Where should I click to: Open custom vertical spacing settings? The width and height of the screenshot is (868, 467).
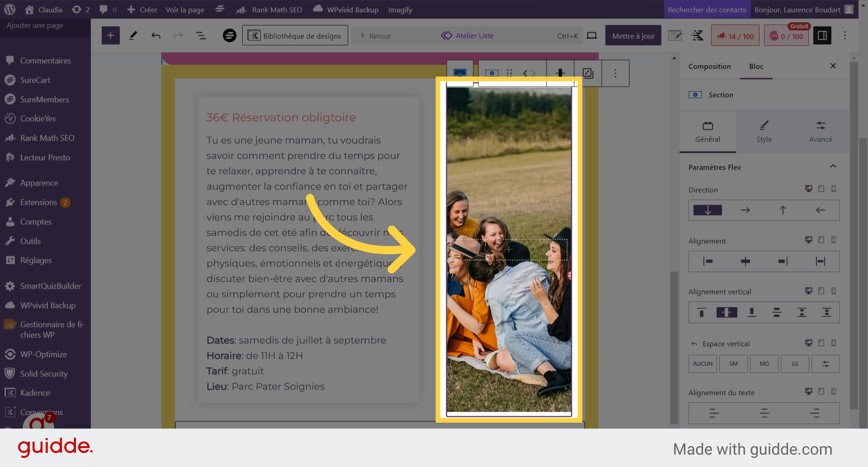pos(826,364)
